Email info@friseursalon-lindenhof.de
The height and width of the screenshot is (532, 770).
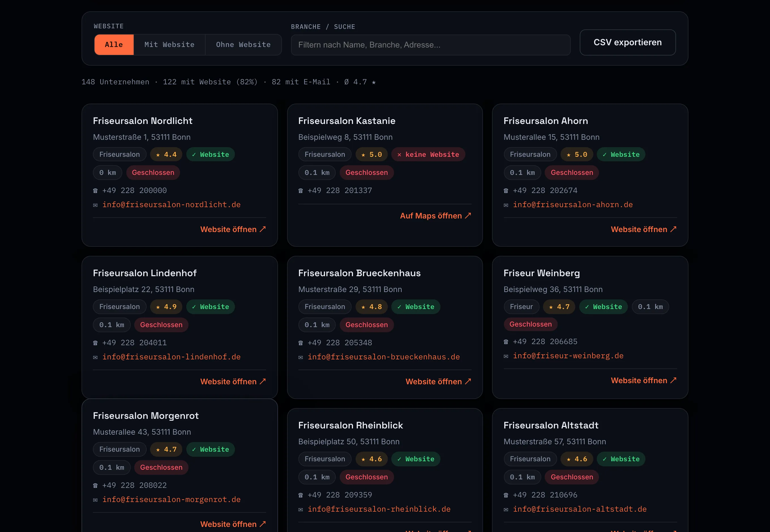(x=171, y=357)
